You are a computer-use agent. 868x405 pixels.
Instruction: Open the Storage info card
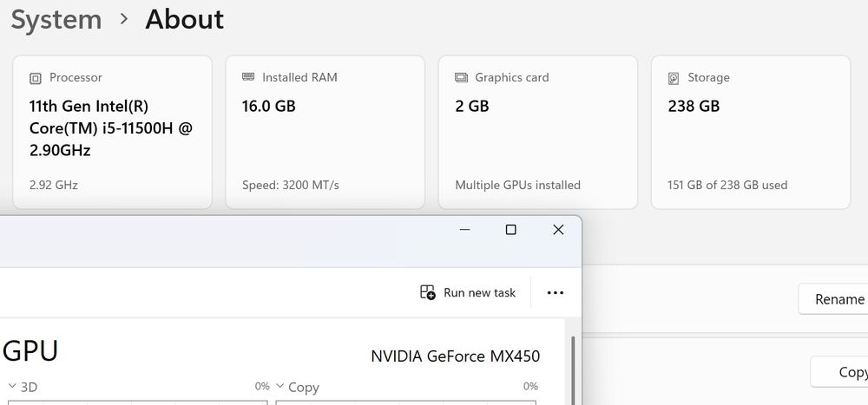pos(750,132)
